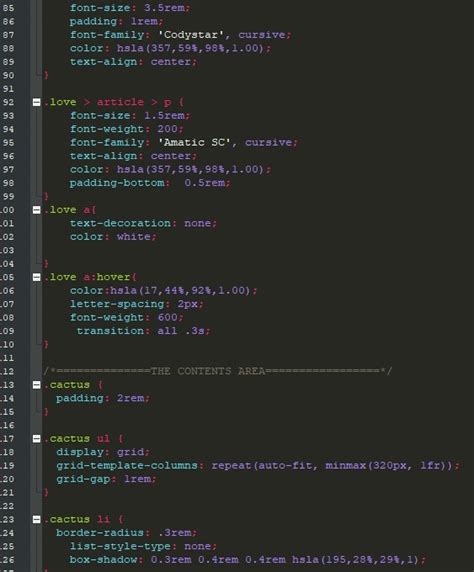The width and height of the screenshot is (474, 572).
Task: Click the text 'font-size: 3.5rem;'
Action: click(x=130, y=8)
